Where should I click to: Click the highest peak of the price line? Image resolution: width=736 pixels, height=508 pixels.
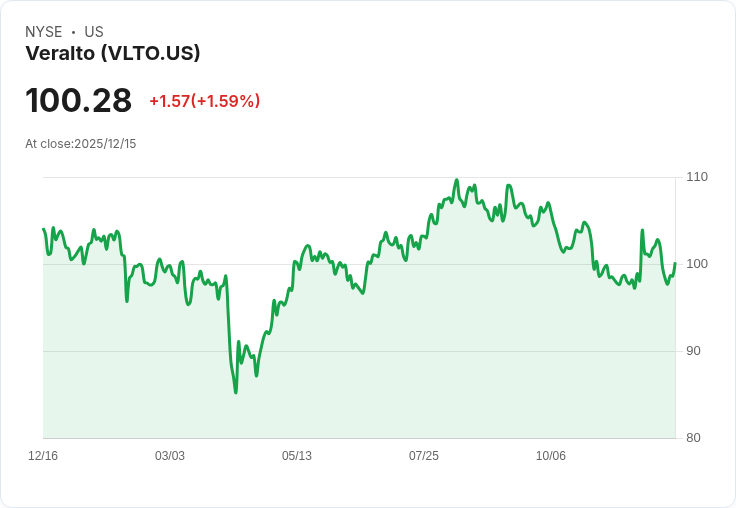[456, 180]
